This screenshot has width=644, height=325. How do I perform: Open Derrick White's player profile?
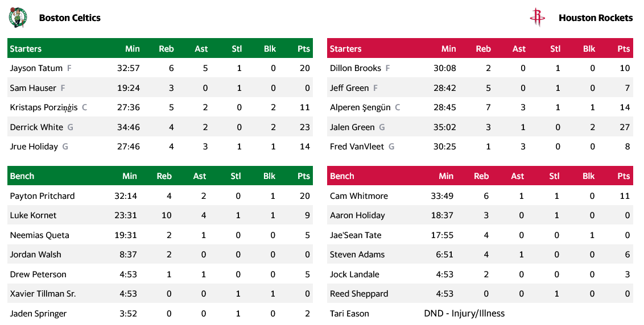pyautogui.click(x=36, y=127)
